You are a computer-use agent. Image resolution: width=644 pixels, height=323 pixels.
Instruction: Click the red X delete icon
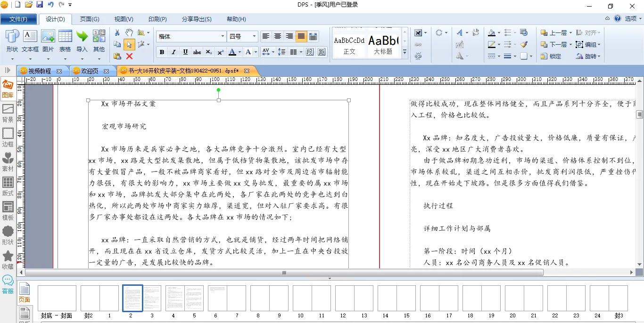[x=129, y=56]
